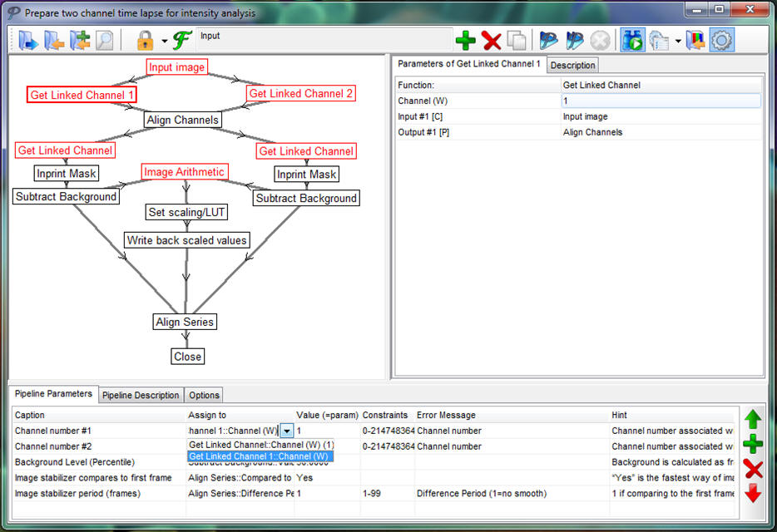Open the dropdown arrow next to the list icon
777x532 pixels.
click(678, 41)
